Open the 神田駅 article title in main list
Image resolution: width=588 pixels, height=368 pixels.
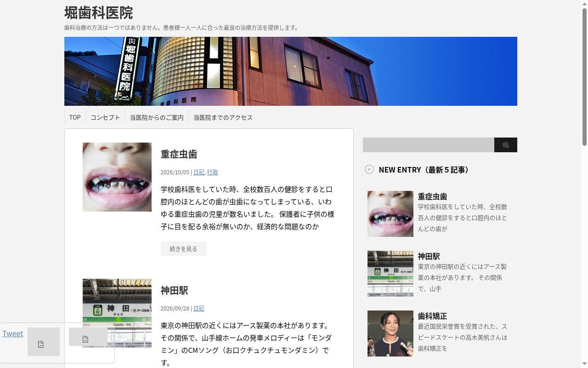174,290
